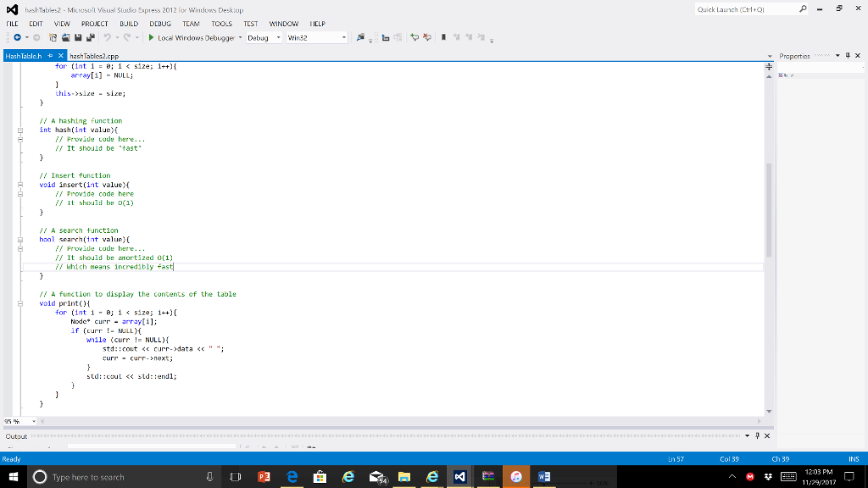Click the editor scroll down arrow
The image size is (868, 488).
769,412
